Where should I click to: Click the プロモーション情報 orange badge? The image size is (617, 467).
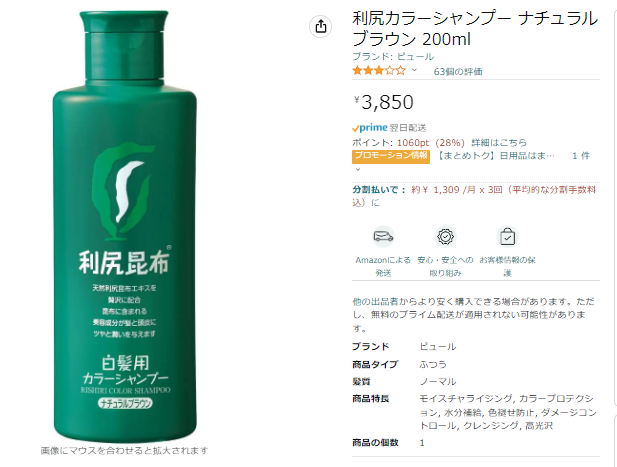coord(391,156)
